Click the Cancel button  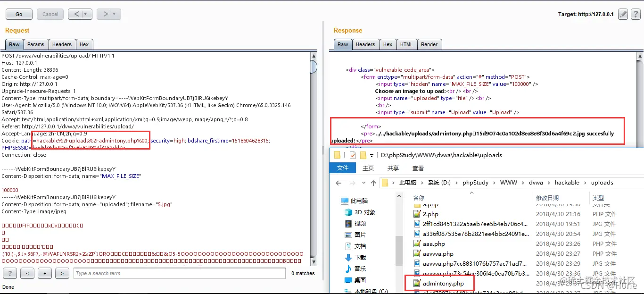coord(50,14)
